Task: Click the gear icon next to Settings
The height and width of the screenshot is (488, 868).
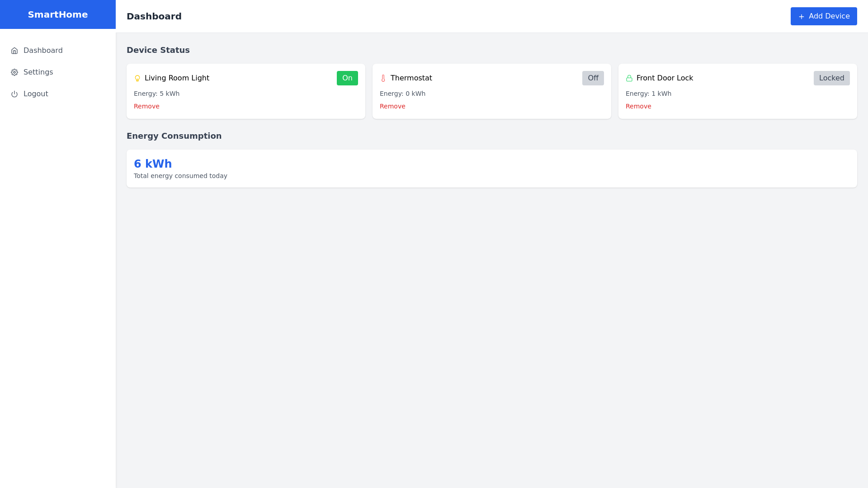Action: tap(14, 72)
